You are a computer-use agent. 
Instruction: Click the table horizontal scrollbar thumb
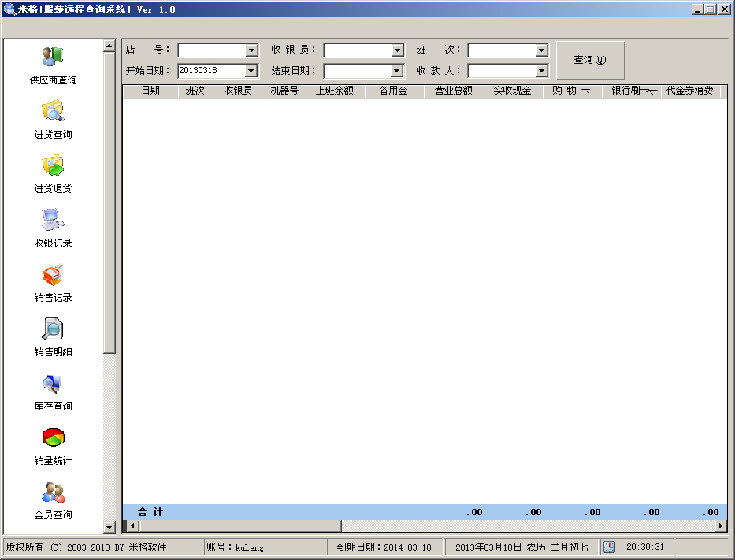pos(240,526)
